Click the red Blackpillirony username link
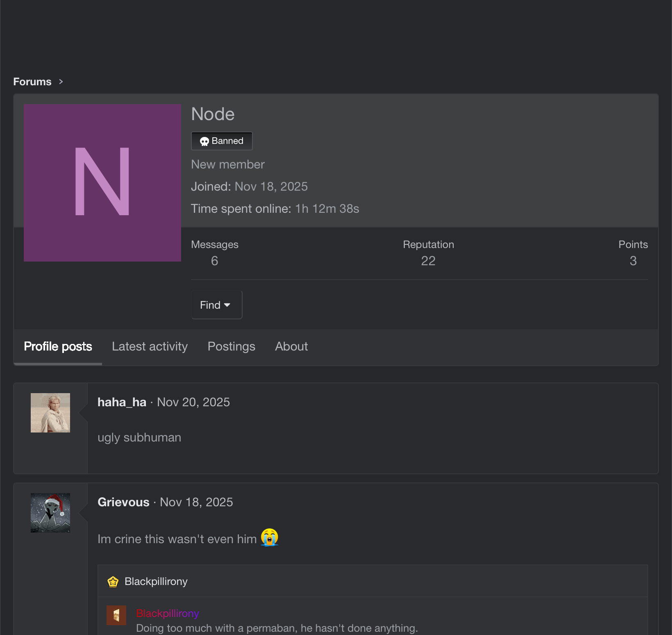Screen dimensions: 672x635 pyautogui.click(x=167, y=613)
